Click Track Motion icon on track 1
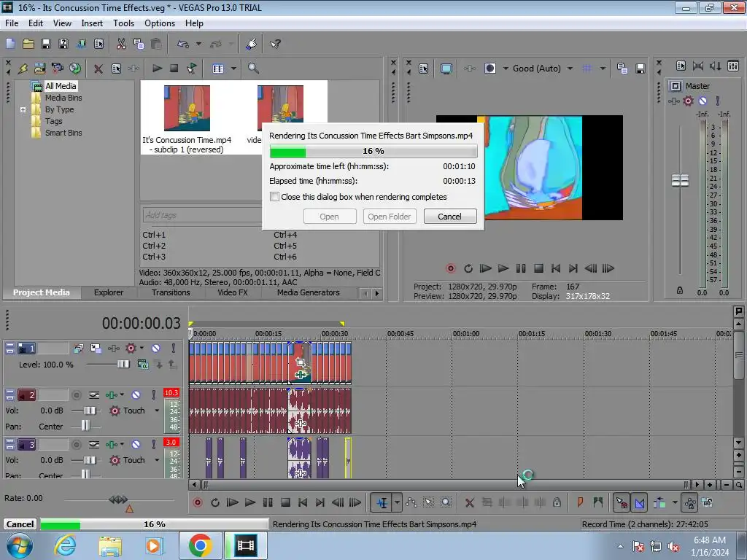Viewport: 747px width, 560px height. point(96,348)
